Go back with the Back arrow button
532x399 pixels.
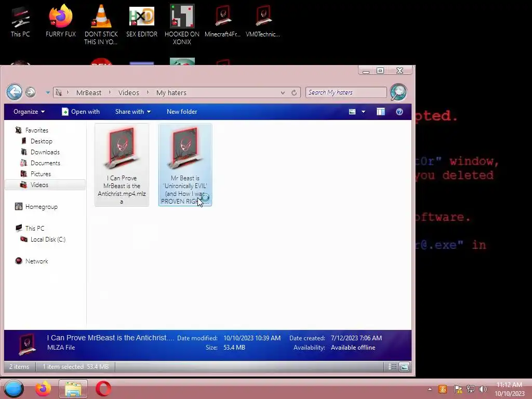click(15, 92)
